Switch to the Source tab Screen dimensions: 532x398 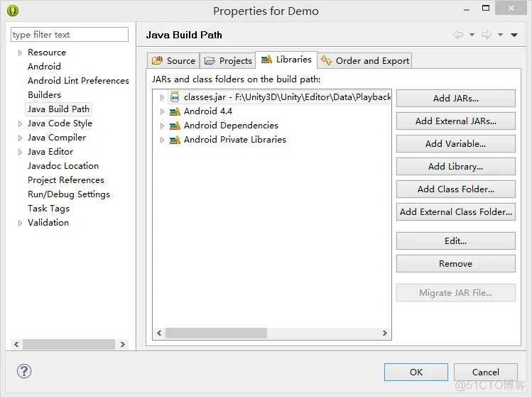point(173,61)
